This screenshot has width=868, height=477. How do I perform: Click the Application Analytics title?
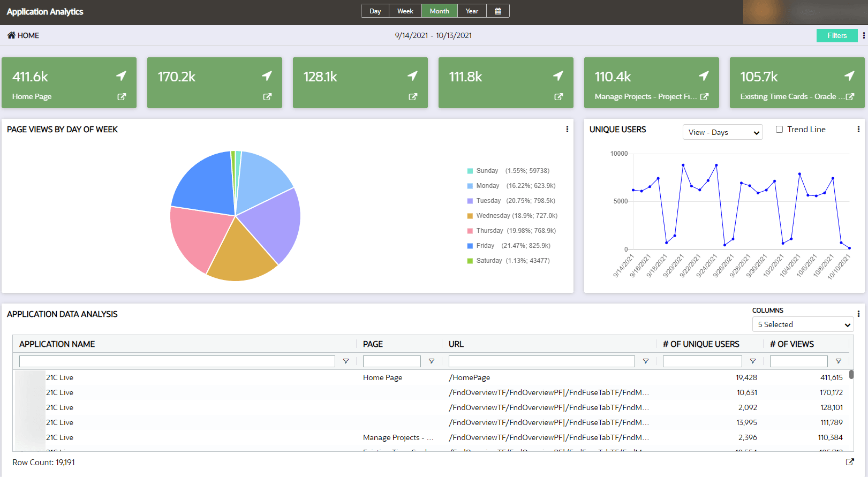[x=45, y=12]
